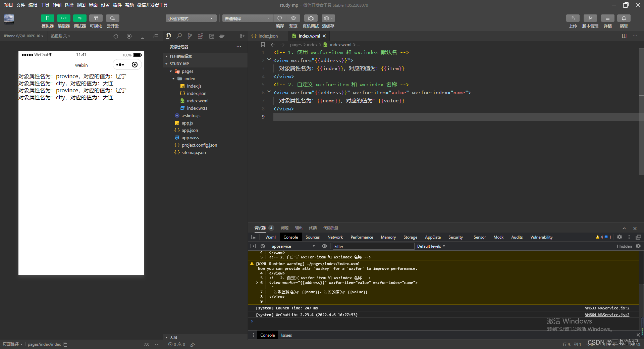Screen dimensions: 644x349
Task: Open the cloud development console
Action: click(113, 18)
